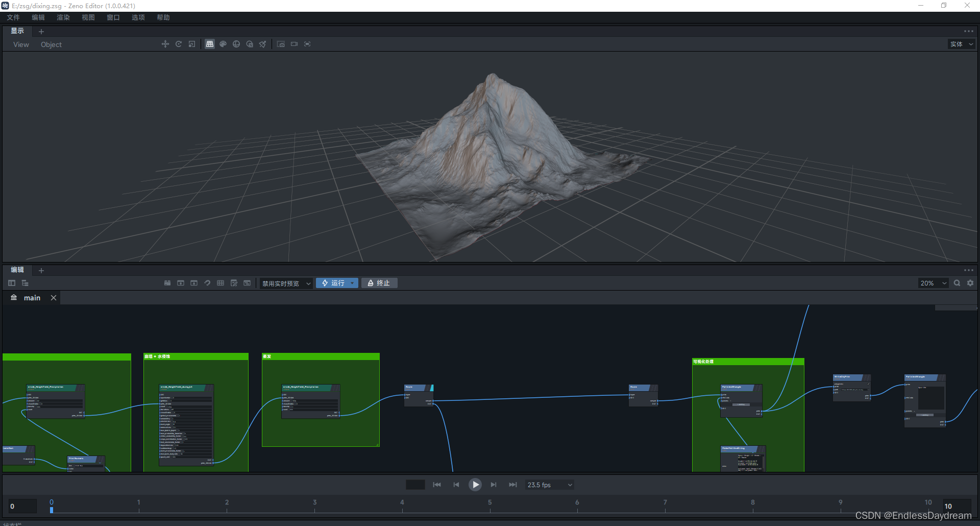Click the focus/resolution frame icon
The width and height of the screenshot is (980, 526).
point(307,44)
